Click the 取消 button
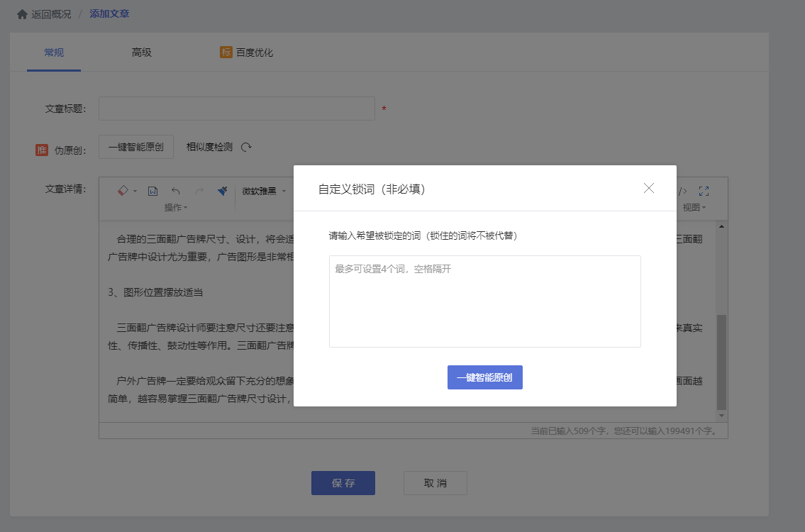The image size is (805, 532). pos(435,483)
